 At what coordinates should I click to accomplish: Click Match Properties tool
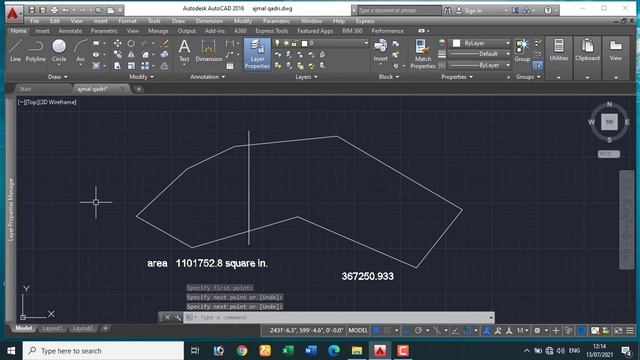[422, 54]
